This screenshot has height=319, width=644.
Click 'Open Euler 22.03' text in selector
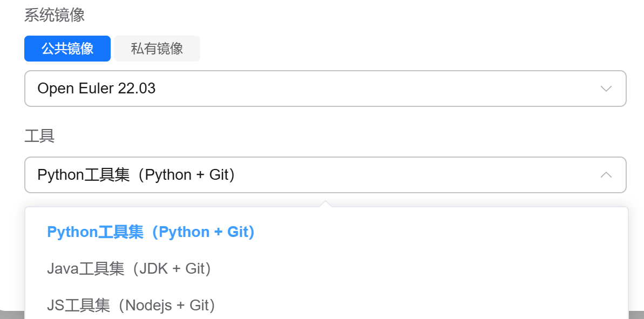point(97,89)
